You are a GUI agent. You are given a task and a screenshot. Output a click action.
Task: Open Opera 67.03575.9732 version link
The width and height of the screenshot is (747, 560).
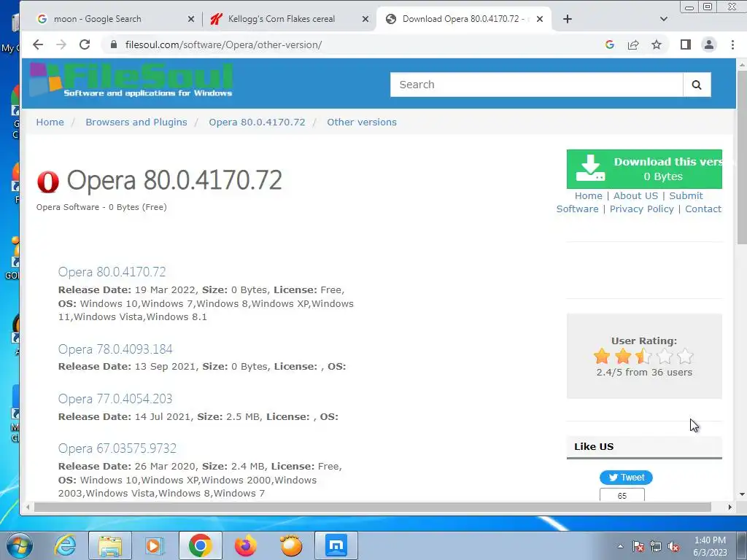(117, 448)
